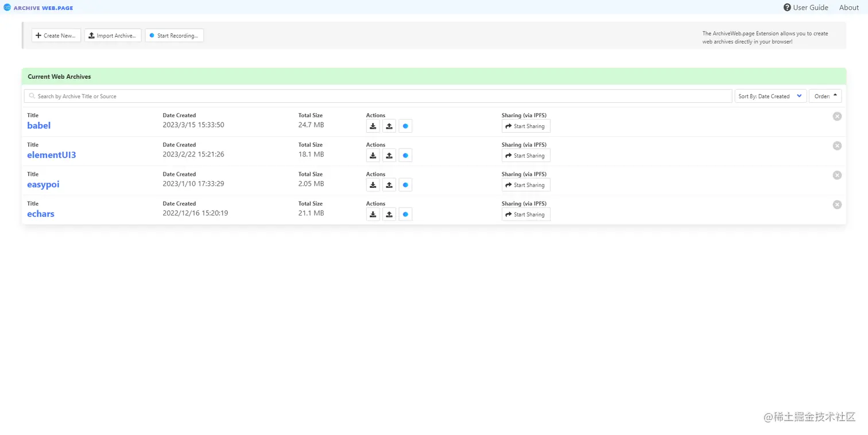Click the upload icon for babel
This screenshot has width=868, height=435.
[389, 126]
